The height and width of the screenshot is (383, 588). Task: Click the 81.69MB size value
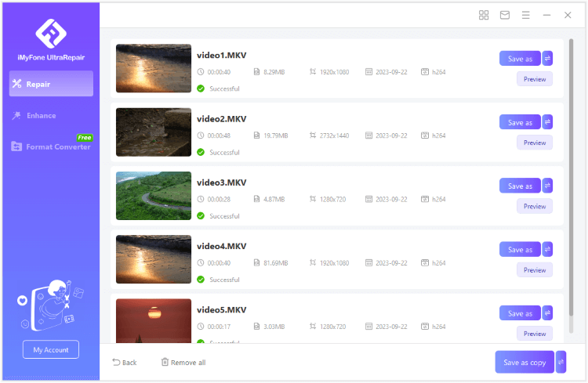tap(276, 263)
